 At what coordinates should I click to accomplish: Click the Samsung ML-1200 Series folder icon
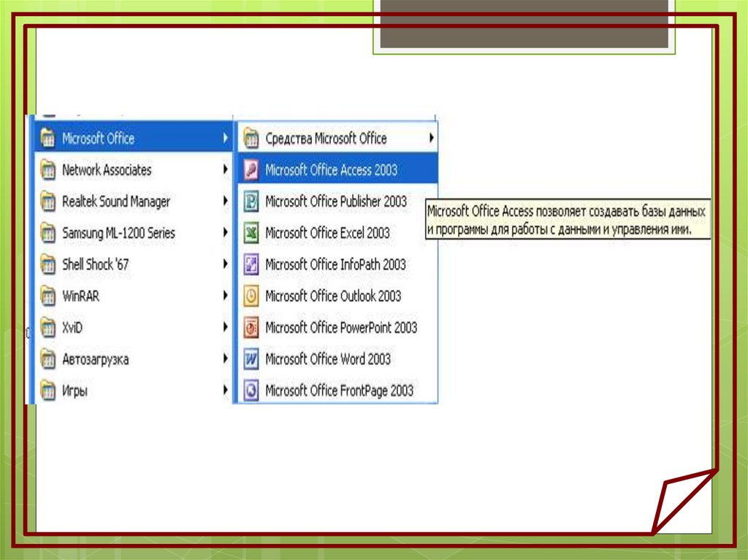click(x=47, y=233)
